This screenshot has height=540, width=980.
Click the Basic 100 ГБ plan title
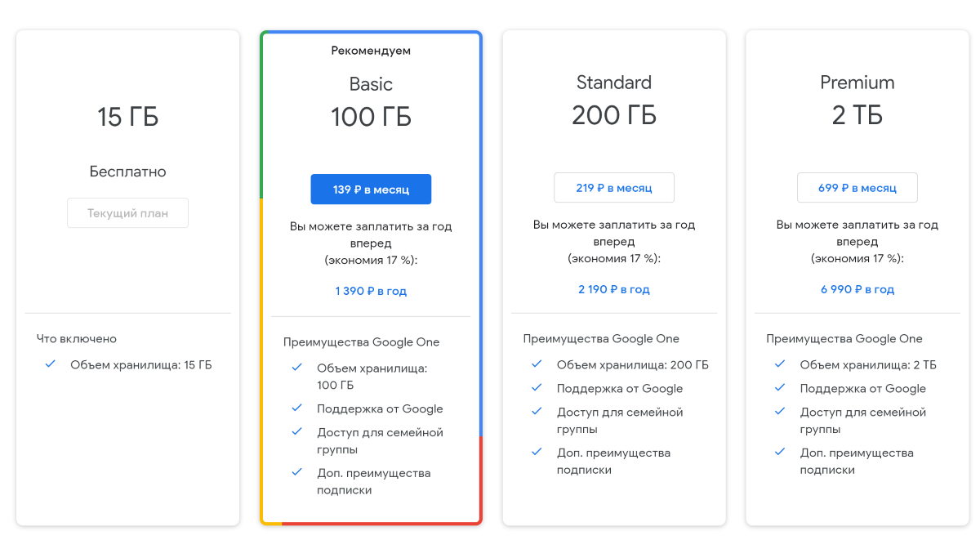371,102
